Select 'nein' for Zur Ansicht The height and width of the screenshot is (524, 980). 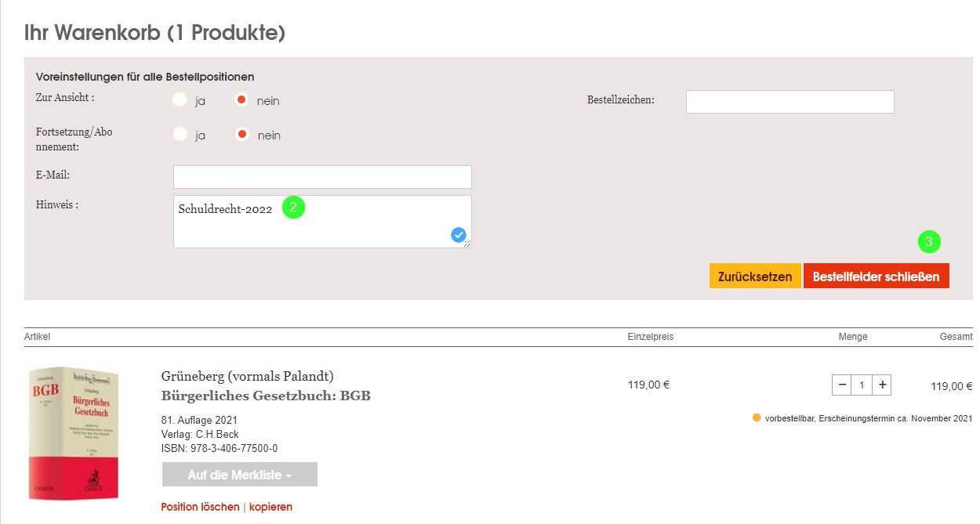click(x=242, y=100)
